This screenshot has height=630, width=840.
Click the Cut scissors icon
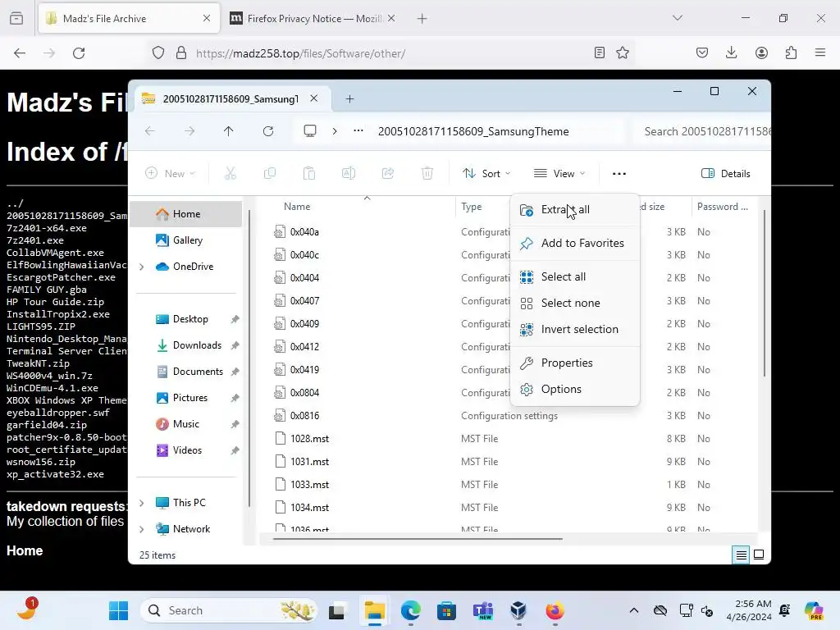[x=231, y=174]
